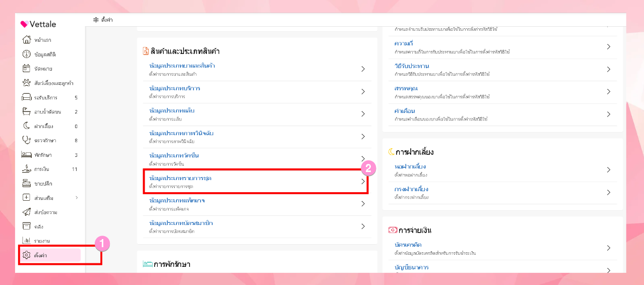Open ข้อมูลประเภทแล็บ link

click(172, 110)
